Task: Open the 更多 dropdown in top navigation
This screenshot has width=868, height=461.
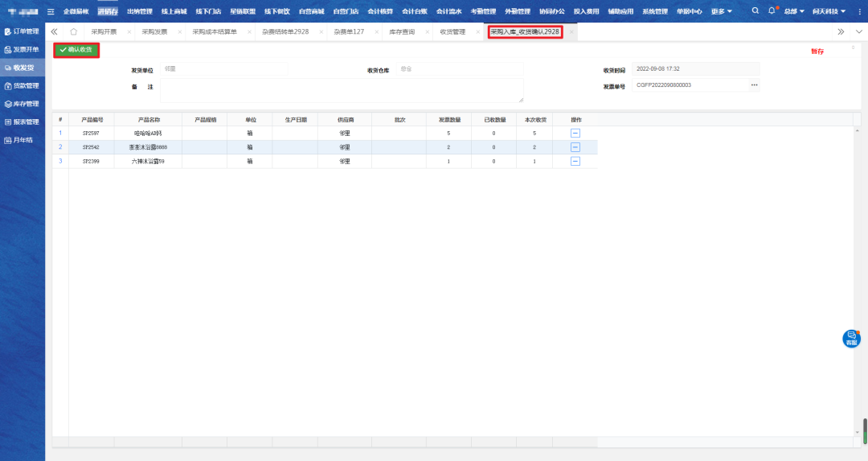Action: [x=721, y=11]
